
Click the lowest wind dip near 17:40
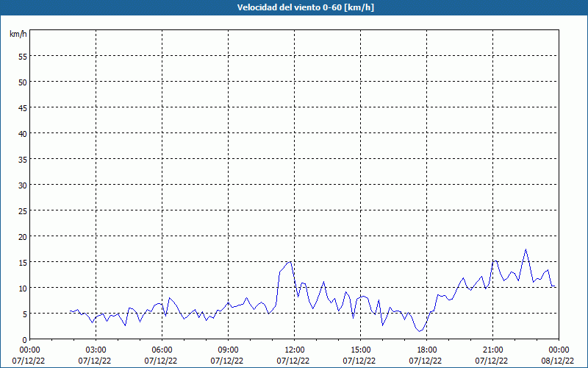(420, 331)
